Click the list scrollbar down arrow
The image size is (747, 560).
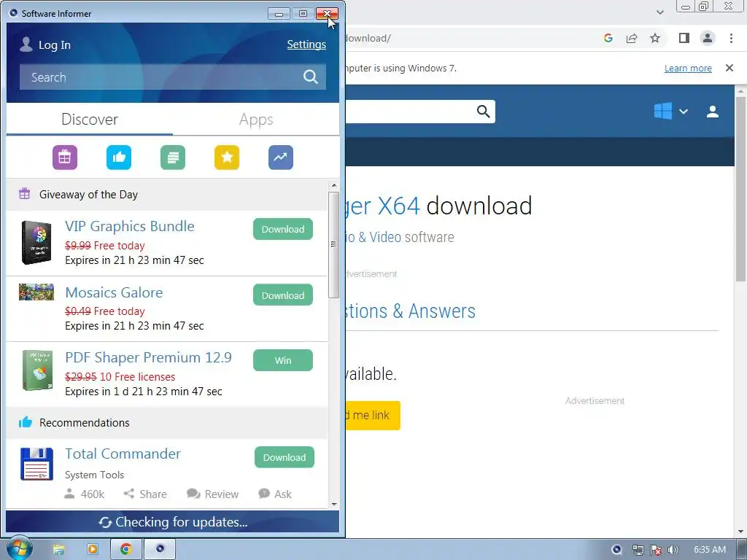coord(334,505)
